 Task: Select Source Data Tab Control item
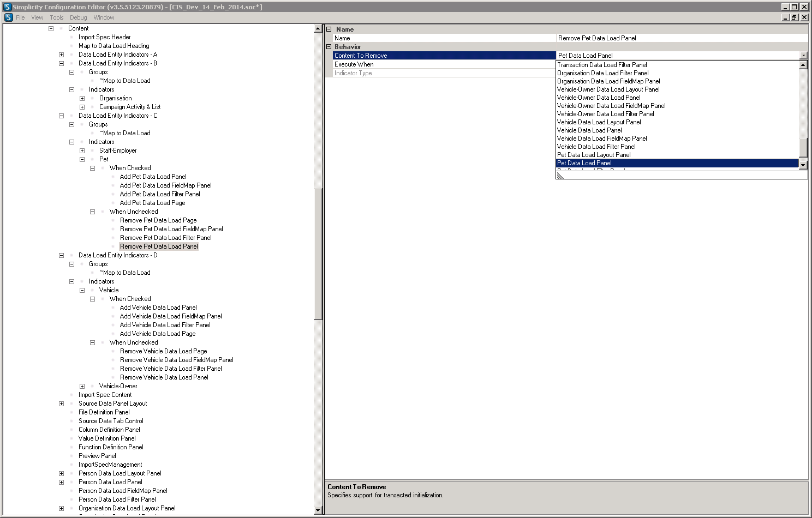click(111, 421)
